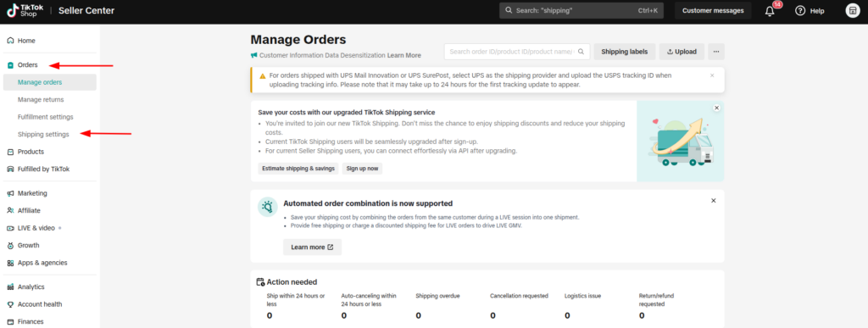The width and height of the screenshot is (868, 328).
Task: Click the Action needed calendar icon
Action: pyautogui.click(x=260, y=282)
